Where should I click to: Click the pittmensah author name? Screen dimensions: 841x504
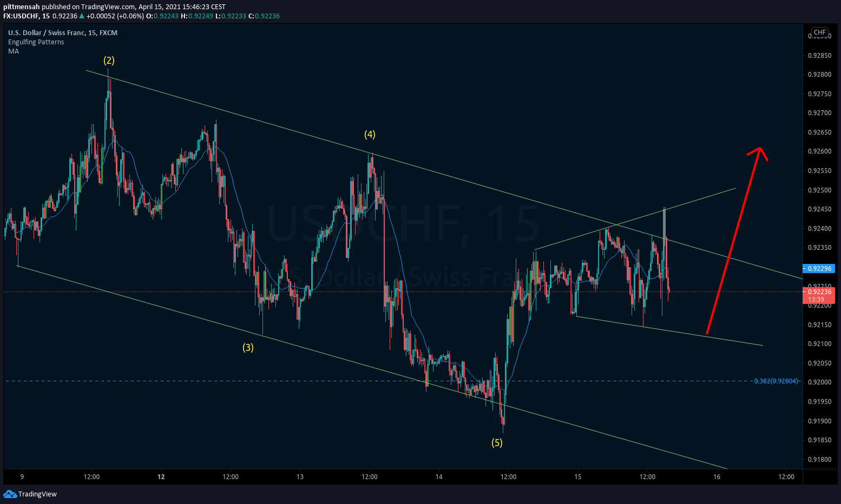22,7
